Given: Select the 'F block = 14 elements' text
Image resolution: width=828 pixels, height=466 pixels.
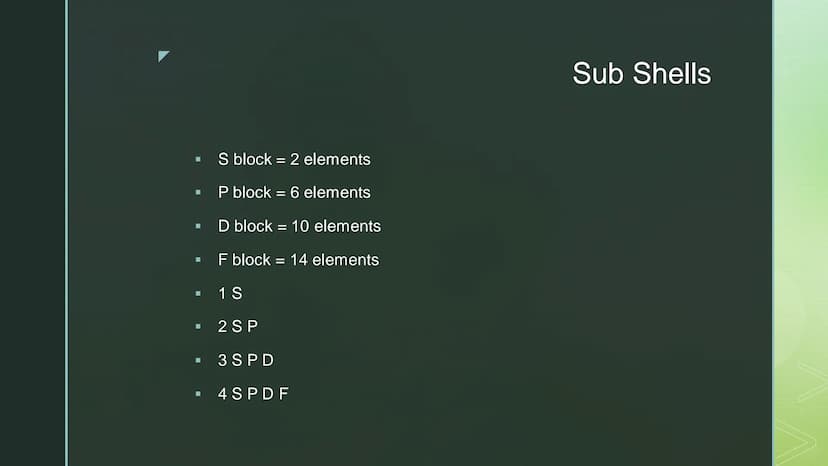Looking at the screenshot, I should coord(298,260).
